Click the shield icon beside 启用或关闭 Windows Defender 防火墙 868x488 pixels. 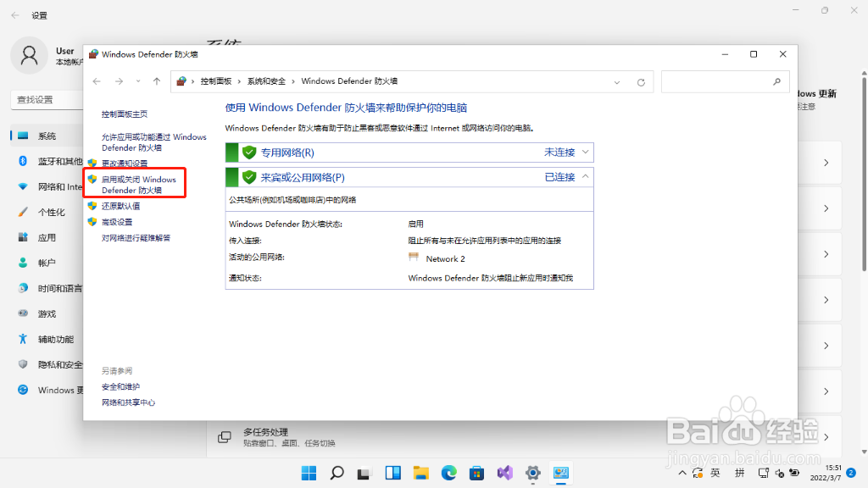(92, 179)
